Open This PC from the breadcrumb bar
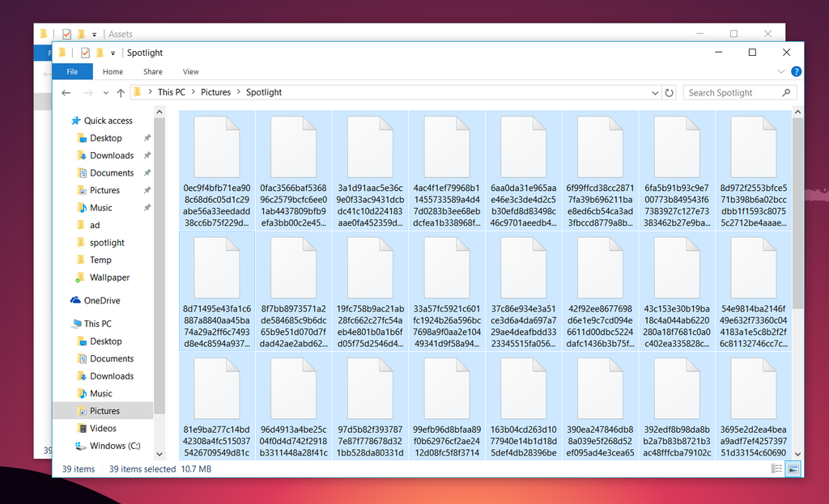The height and width of the screenshot is (504, 829). tap(172, 91)
